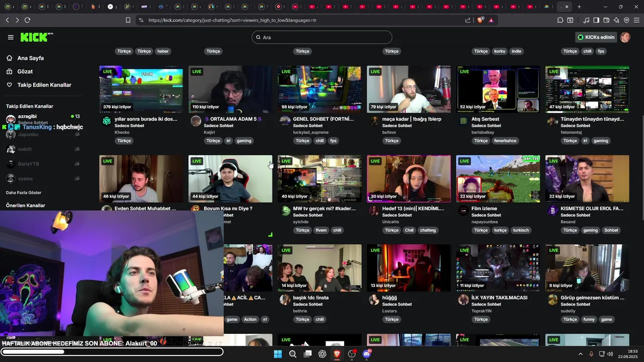
Task: Expand the list with Daha Fazla Göster
Action: tap(24, 193)
